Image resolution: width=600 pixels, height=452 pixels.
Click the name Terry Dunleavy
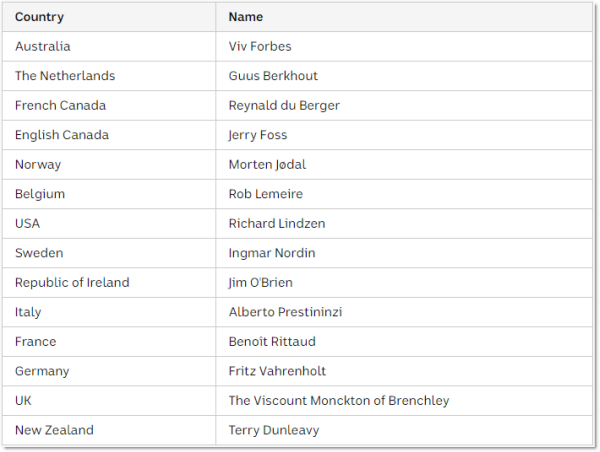(274, 430)
